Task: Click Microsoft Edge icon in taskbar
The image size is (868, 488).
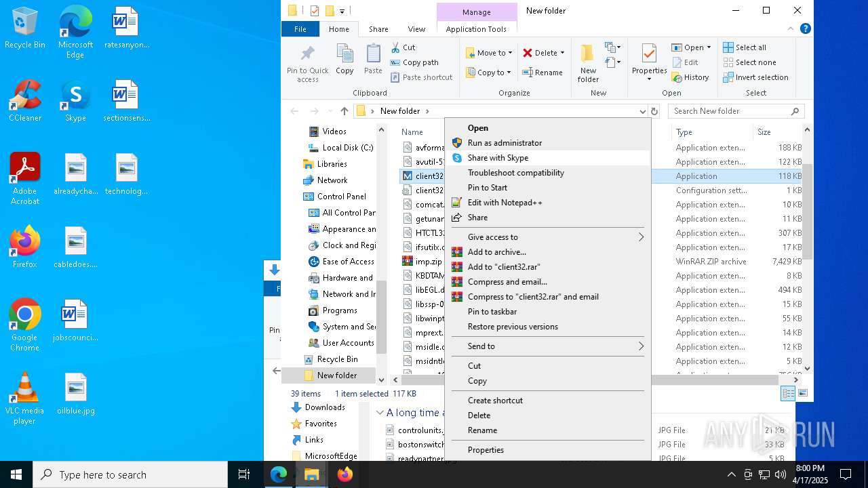Action: click(279, 474)
